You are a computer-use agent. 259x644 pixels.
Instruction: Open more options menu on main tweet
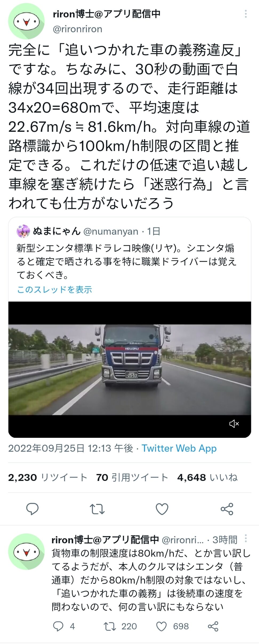point(246,14)
